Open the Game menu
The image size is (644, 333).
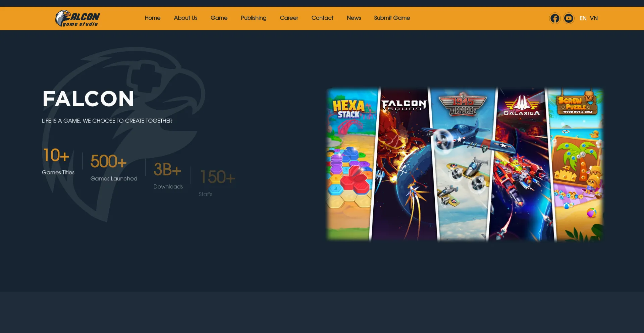(219, 18)
